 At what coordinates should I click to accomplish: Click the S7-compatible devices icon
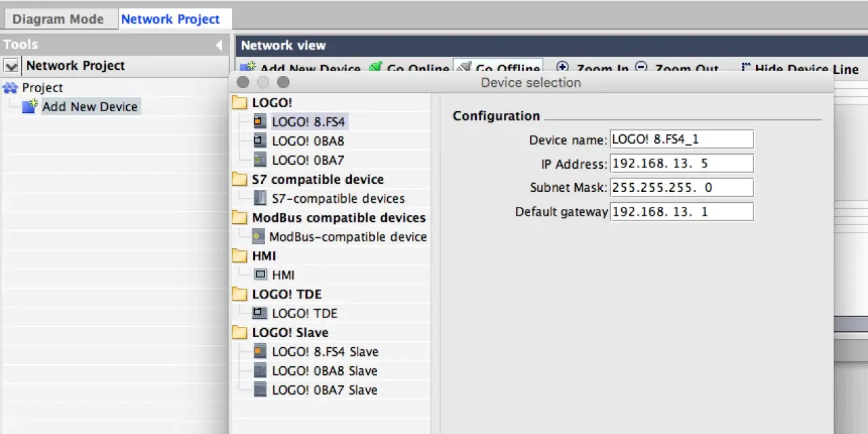pos(260,198)
